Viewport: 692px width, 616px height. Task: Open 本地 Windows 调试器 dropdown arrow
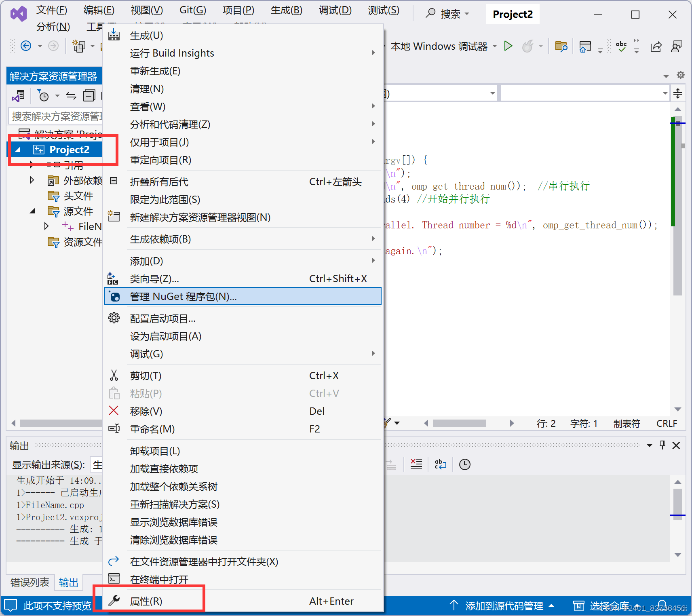tap(495, 46)
